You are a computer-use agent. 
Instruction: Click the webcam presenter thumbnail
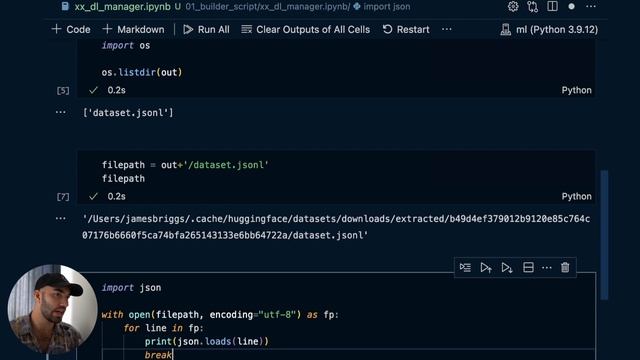52,309
